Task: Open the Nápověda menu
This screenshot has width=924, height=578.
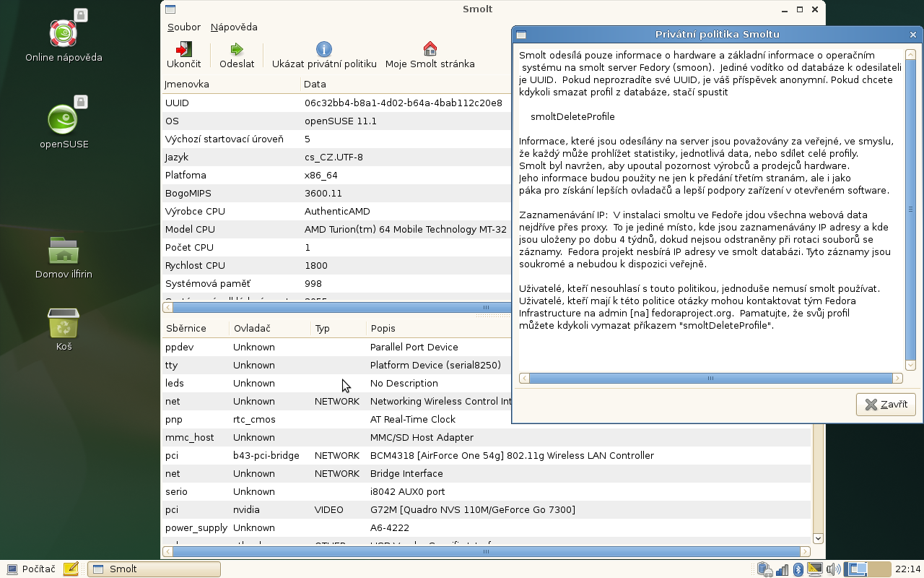Action: pyautogui.click(x=234, y=27)
